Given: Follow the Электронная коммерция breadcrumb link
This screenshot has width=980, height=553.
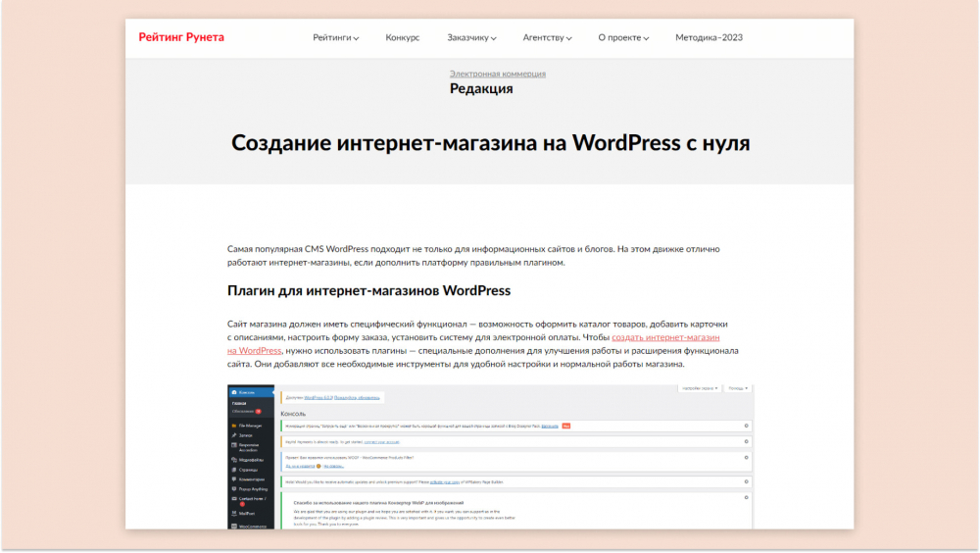Looking at the screenshot, I should [498, 74].
